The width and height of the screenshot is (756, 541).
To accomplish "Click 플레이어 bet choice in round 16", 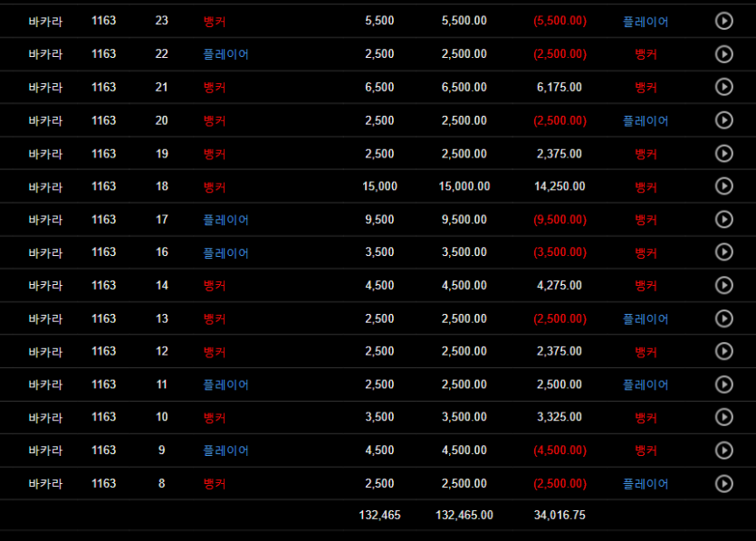I will pyautogui.click(x=225, y=252).
